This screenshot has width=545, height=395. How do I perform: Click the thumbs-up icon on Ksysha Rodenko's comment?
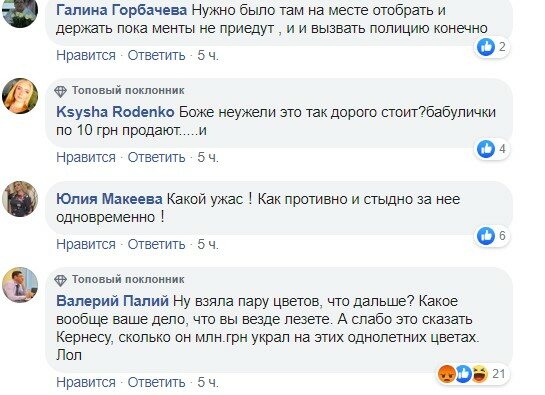point(486,149)
